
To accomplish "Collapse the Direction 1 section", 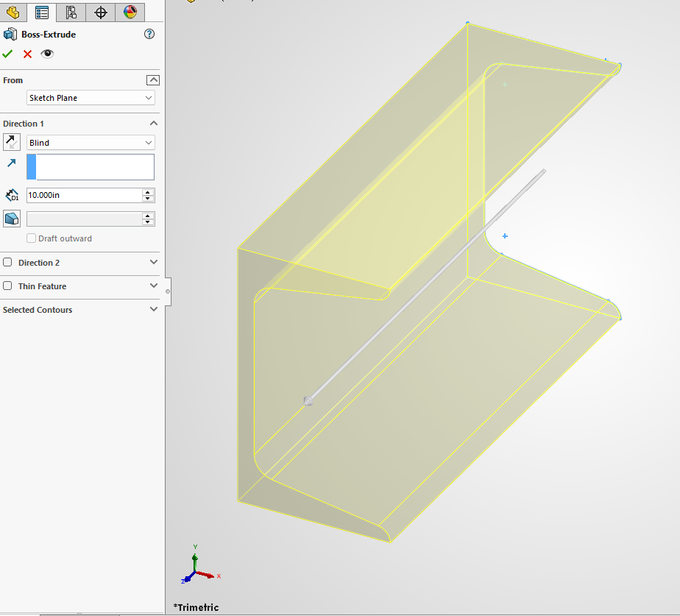I will 154,123.
